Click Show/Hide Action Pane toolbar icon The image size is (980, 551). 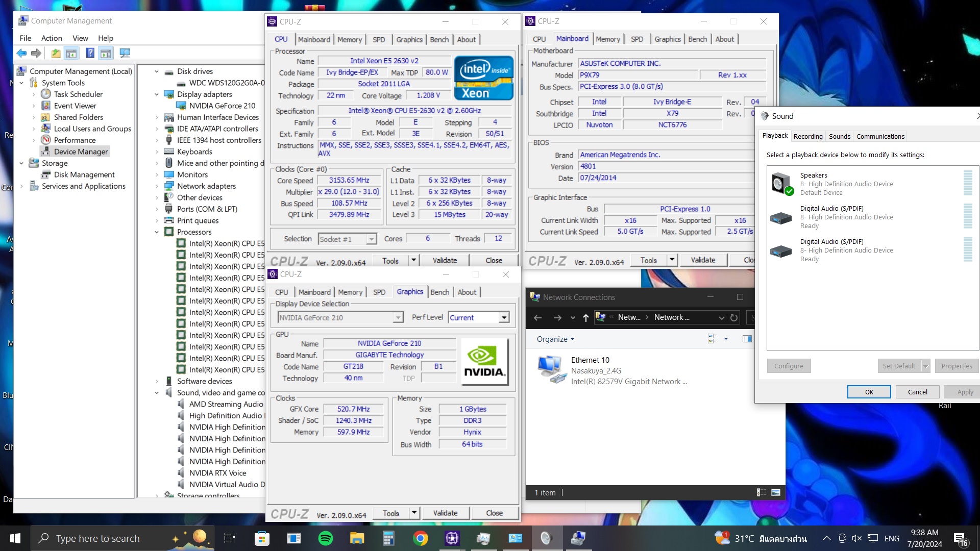pos(106,53)
